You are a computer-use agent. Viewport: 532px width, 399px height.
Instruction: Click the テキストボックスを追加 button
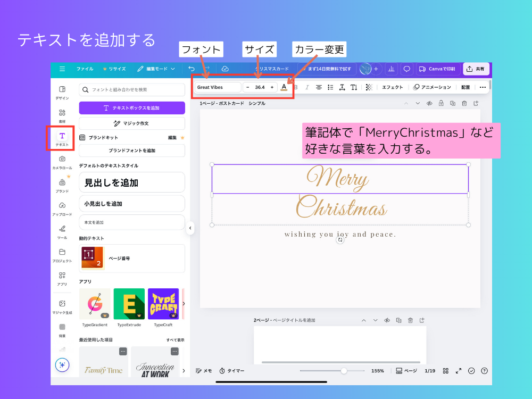[131, 107]
